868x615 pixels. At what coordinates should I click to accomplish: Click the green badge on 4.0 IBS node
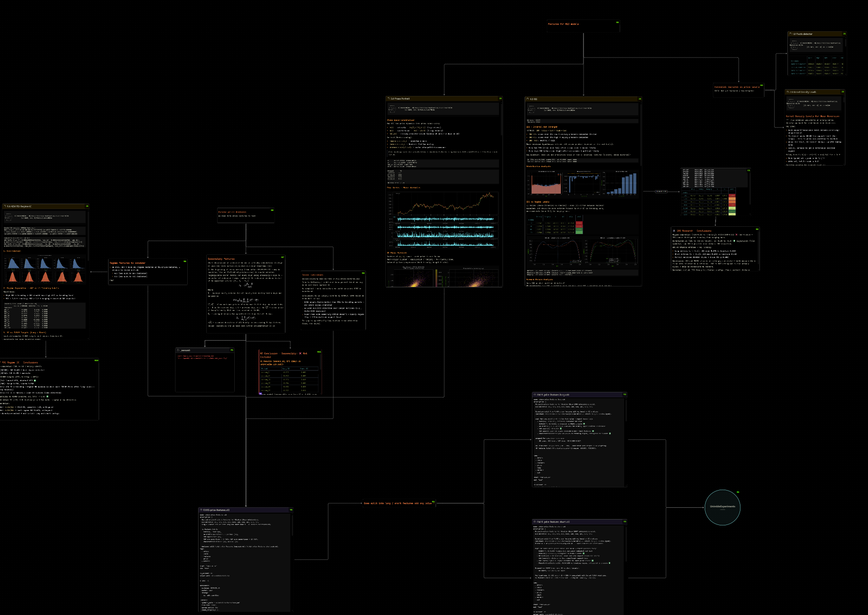point(640,99)
